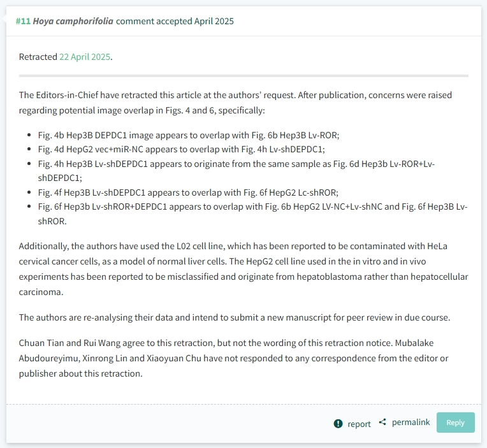487x448 pixels.
Task: Select the Fig. 4b Hep3B DEPDC1 bullet
Action: 189,135
